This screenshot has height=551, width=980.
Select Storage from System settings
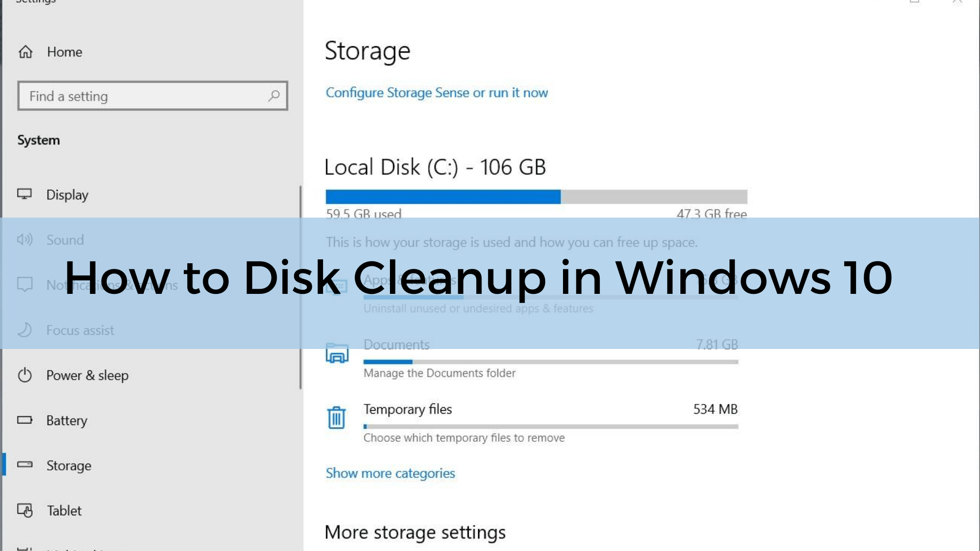click(69, 465)
